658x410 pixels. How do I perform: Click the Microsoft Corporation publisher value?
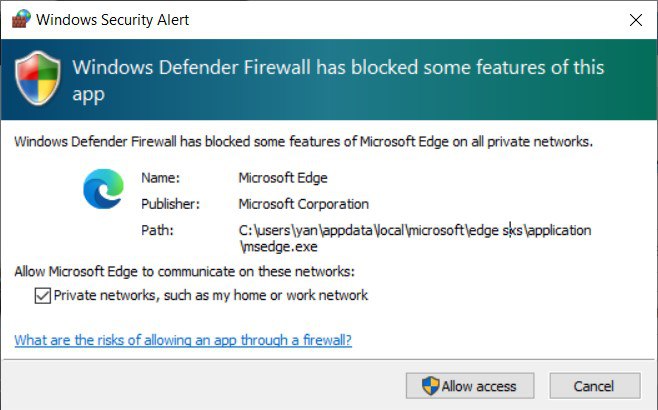303,204
